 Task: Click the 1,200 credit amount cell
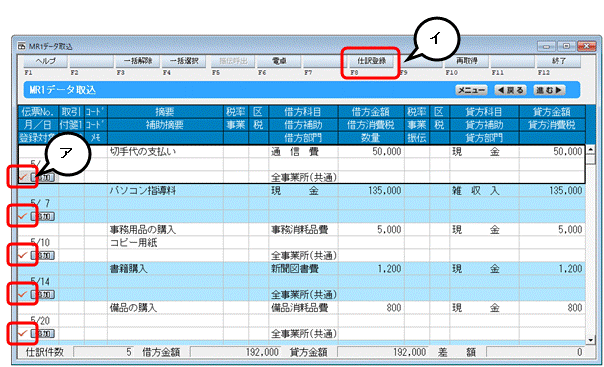pyautogui.click(x=552, y=268)
